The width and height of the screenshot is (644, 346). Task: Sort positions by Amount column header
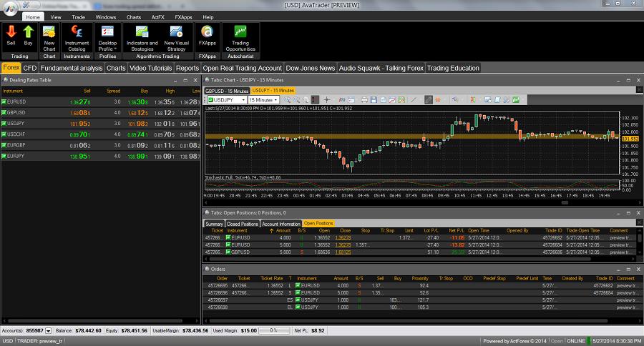pyautogui.click(x=283, y=231)
